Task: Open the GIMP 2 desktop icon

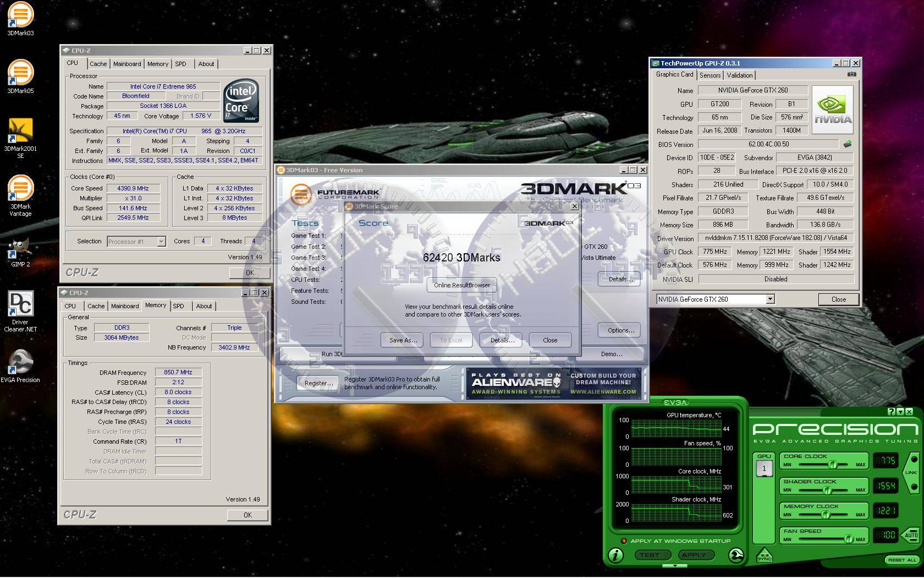Action: click(x=20, y=253)
